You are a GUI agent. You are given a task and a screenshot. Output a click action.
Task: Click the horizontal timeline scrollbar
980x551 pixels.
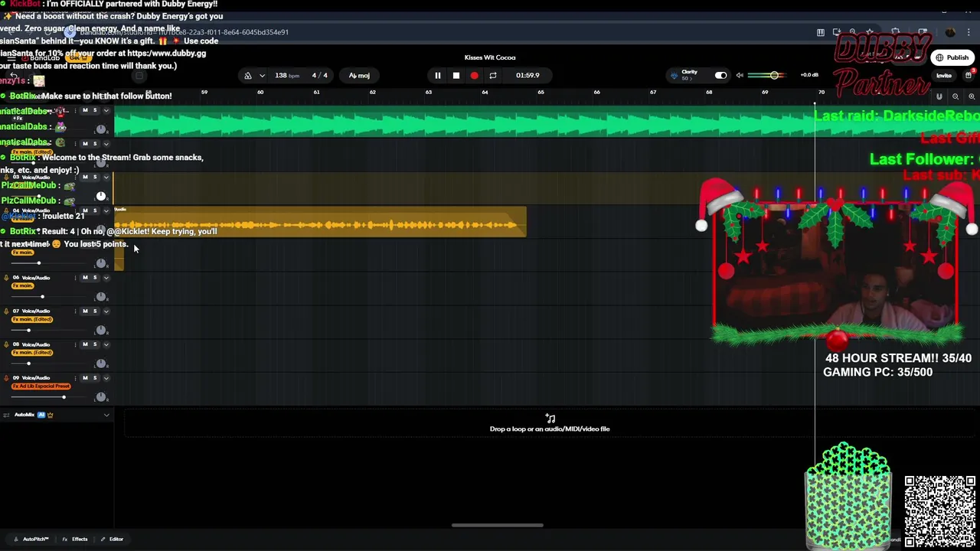click(x=498, y=525)
